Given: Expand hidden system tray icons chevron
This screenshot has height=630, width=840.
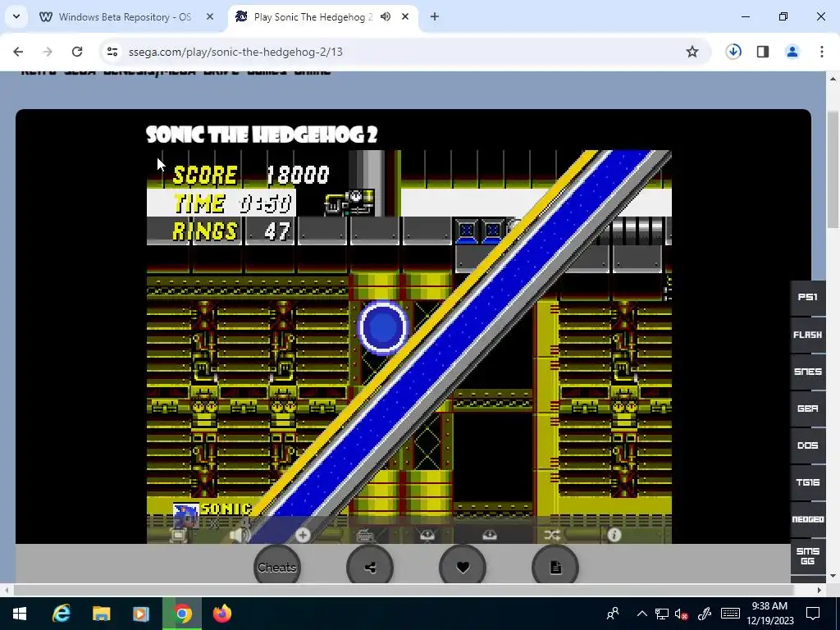Looking at the screenshot, I should point(641,614).
